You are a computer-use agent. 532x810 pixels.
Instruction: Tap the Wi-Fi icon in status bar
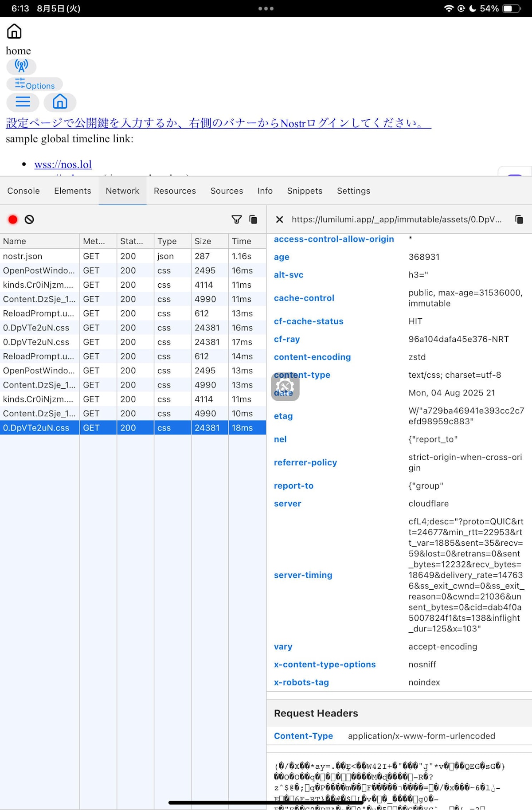[449, 8]
